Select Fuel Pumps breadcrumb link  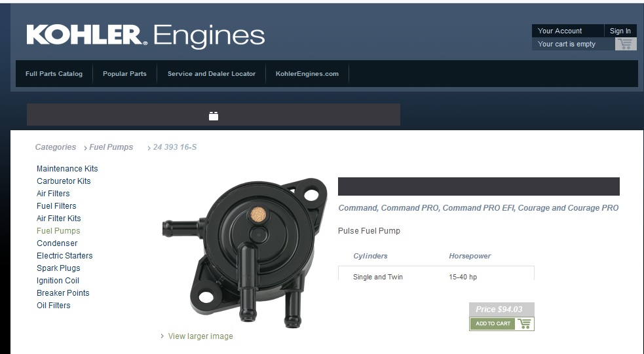pyautogui.click(x=111, y=147)
